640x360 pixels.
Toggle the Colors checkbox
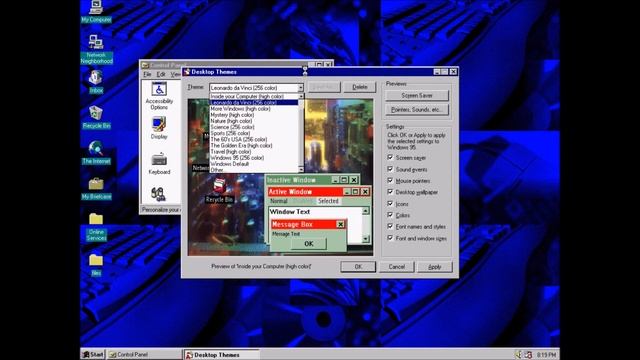click(x=390, y=215)
